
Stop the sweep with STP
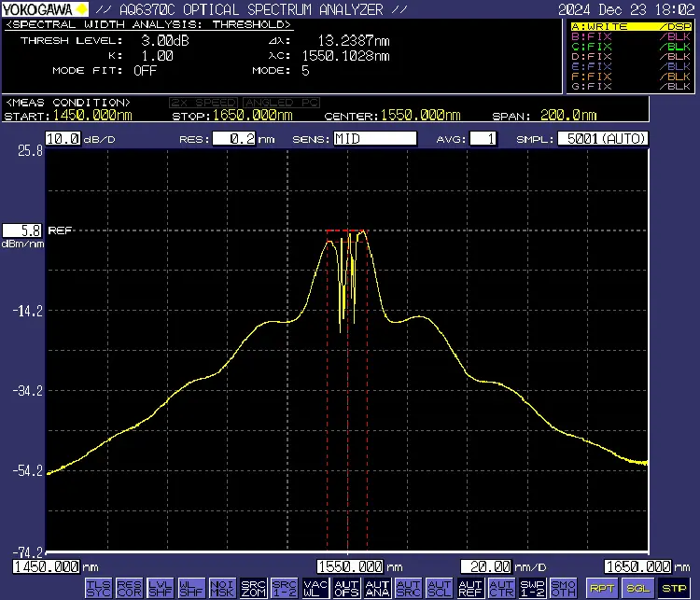(674, 588)
